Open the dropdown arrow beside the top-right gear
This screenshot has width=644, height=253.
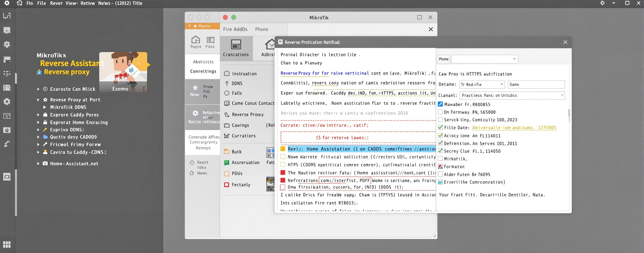[x=613, y=3]
